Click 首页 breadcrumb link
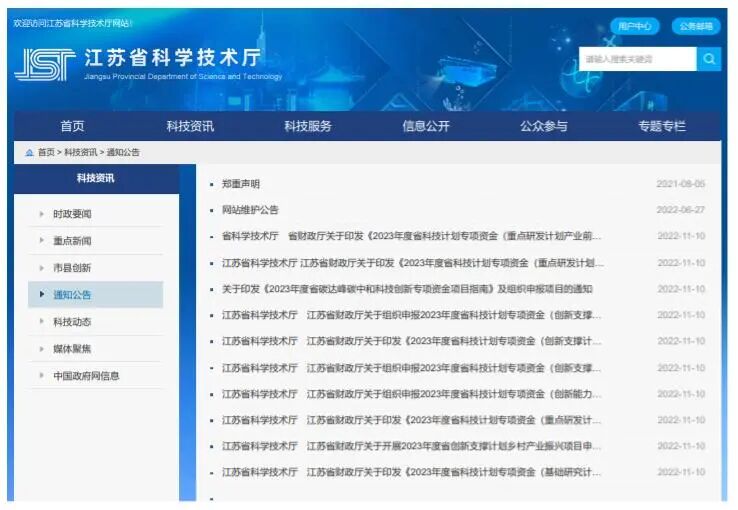The height and width of the screenshot is (510, 738). click(46, 152)
